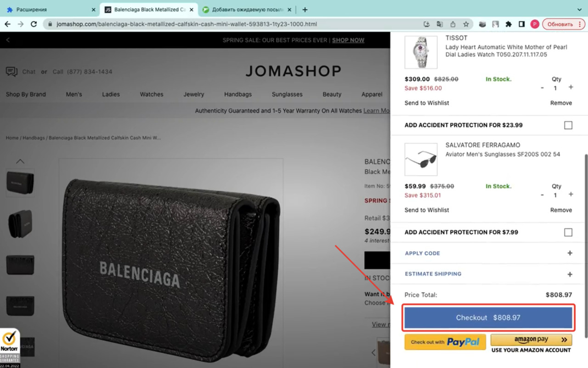Click the Обновить update button
The height and width of the screenshot is (368, 588).
coord(564,24)
